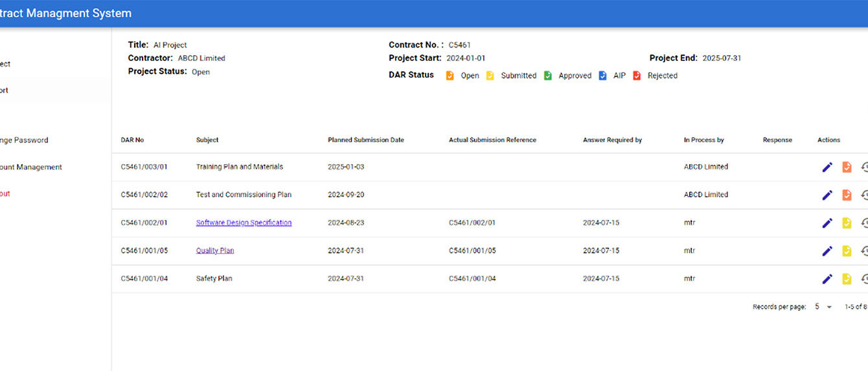Click the green Approved status icon in legend
Image resolution: width=868 pixels, height=371 pixels.
point(547,76)
